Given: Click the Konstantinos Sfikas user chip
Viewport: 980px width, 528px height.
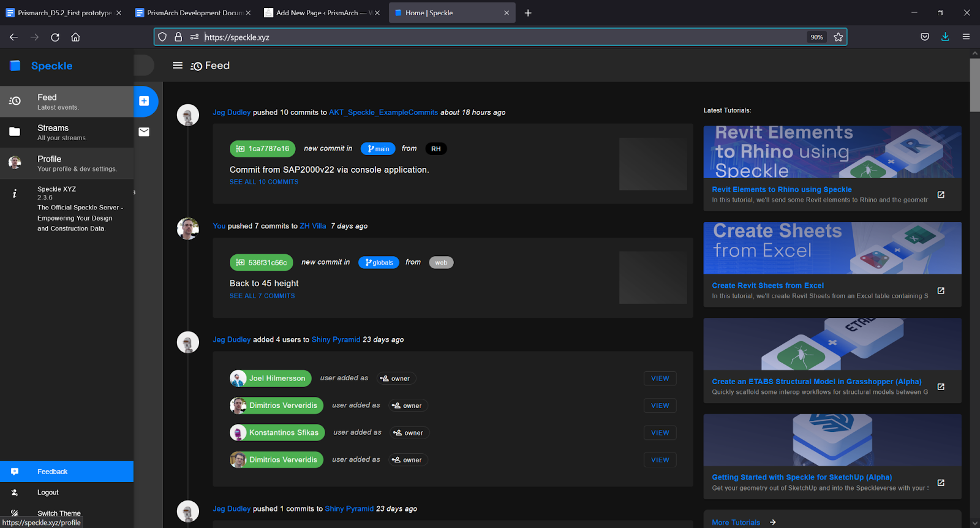Looking at the screenshot, I should click(277, 432).
